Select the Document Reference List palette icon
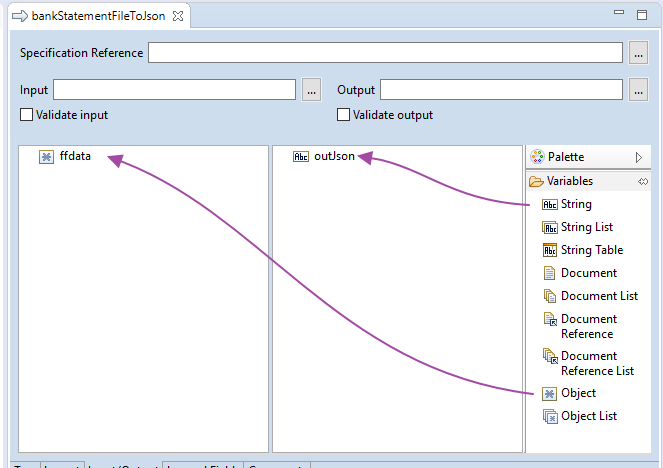Image resolution: width=663 pixels, height=468 pixels. click(x=550, y=356)
